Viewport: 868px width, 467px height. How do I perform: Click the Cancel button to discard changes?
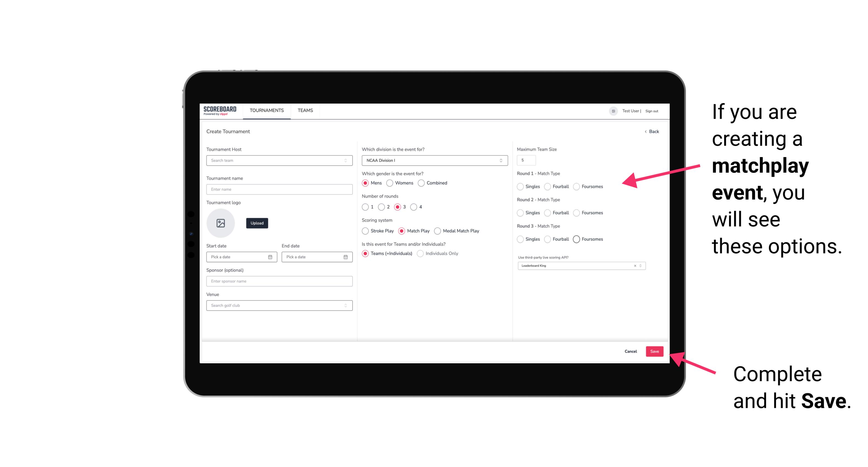pyautogui.click(x=630, y=351)
